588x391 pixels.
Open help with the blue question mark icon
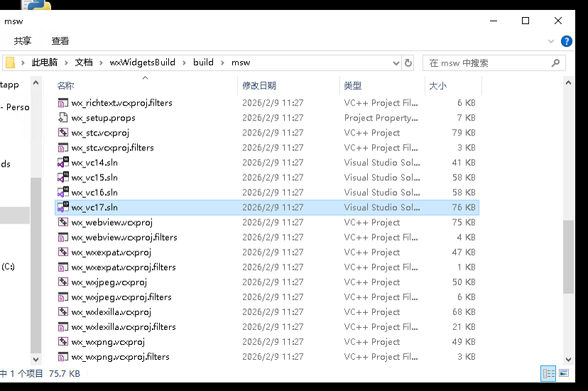point(567,41)
